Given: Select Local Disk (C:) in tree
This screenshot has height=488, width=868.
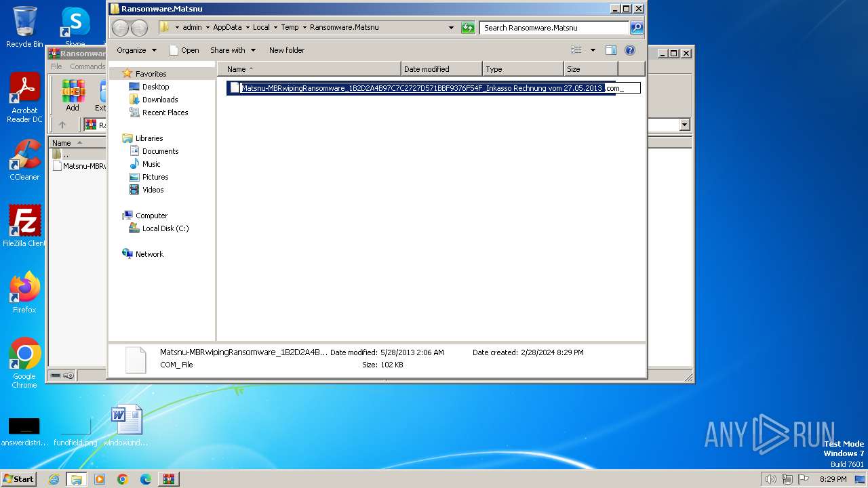Looking at the screenshot, I should 165,228.
